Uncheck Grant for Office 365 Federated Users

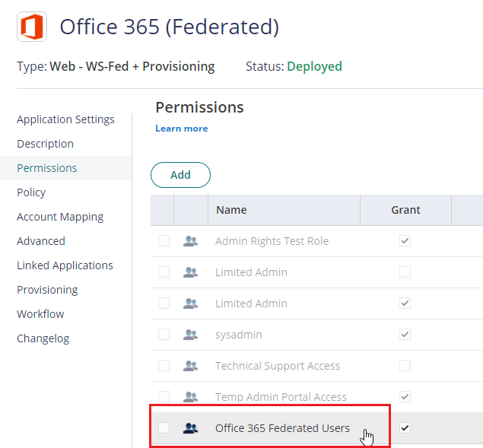405,428
